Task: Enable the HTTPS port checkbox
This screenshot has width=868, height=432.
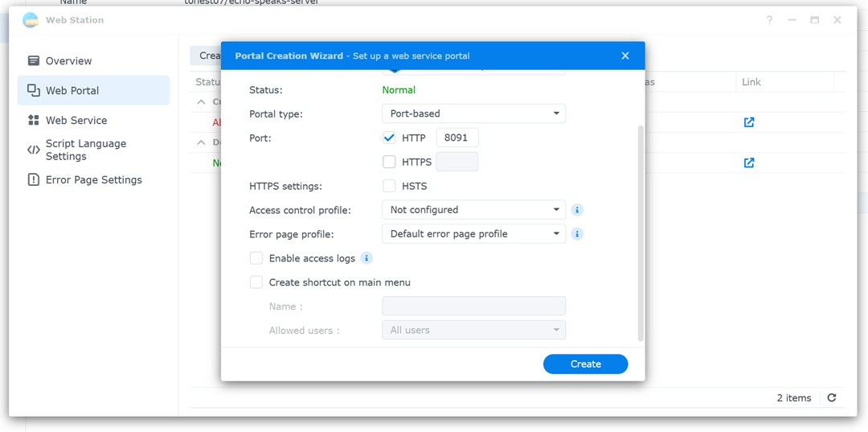Action: (x=390, y=162)
